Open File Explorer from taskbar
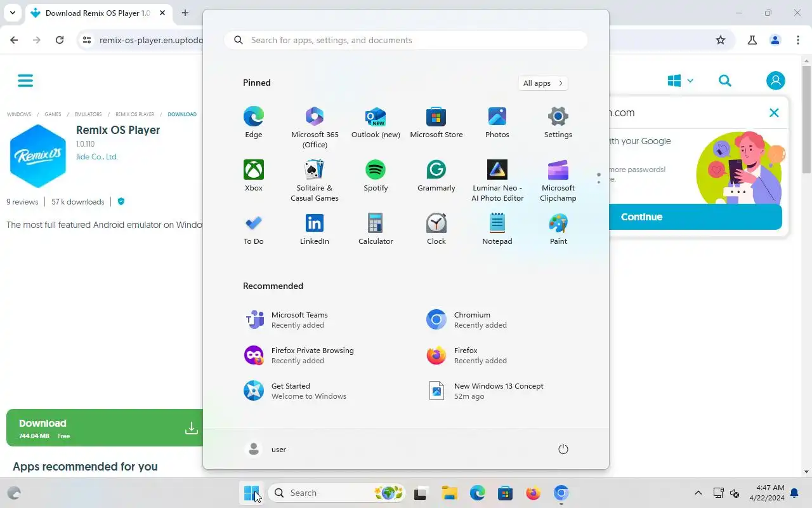 [x=449, y=493]
